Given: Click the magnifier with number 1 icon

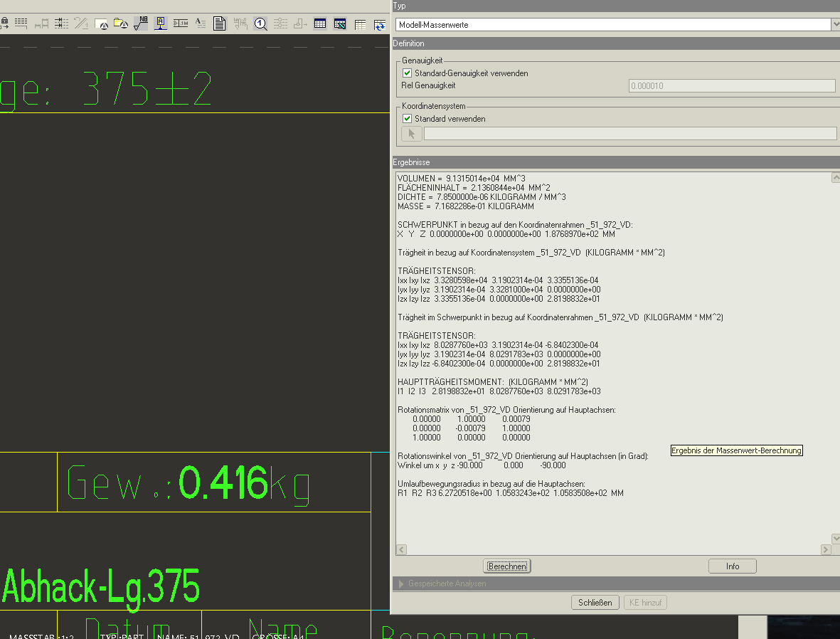Looking at the screenshot, I should point(260,23).
